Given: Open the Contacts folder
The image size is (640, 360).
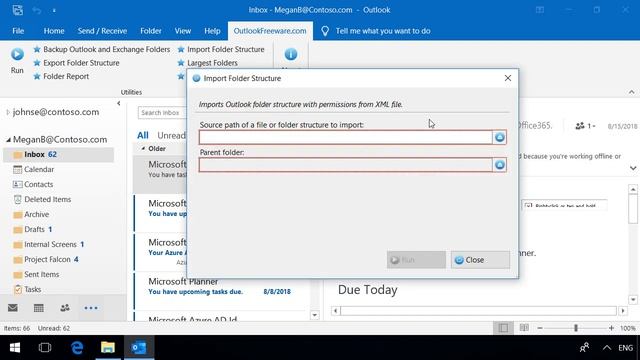Looking at the screenshot, I should coord(38,184).
